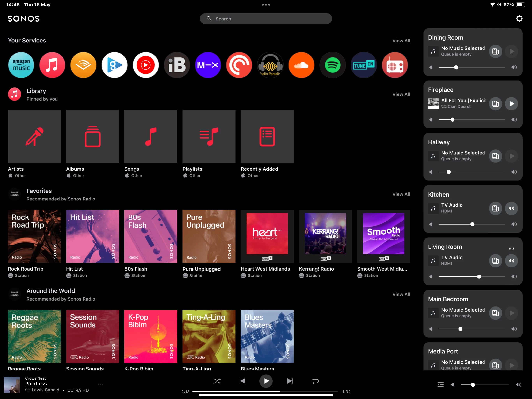Open more options for Pointless track
The image size is (532, 399).
point(101,385)
